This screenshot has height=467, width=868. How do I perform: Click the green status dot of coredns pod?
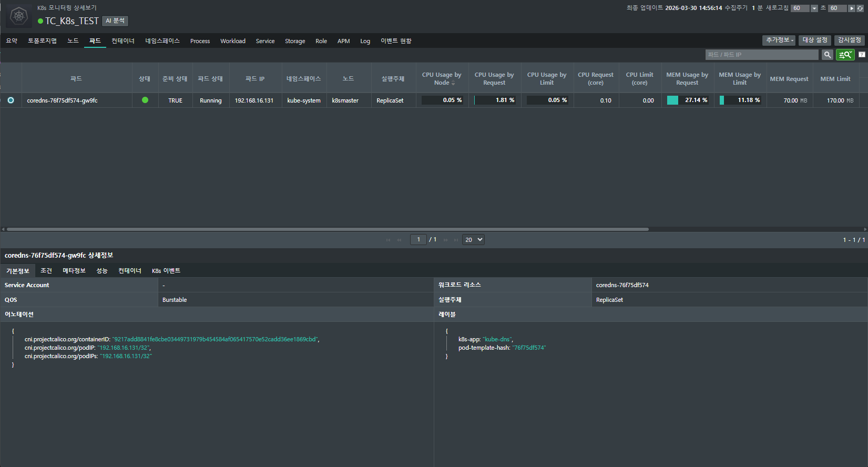click(x=145, y=100)
